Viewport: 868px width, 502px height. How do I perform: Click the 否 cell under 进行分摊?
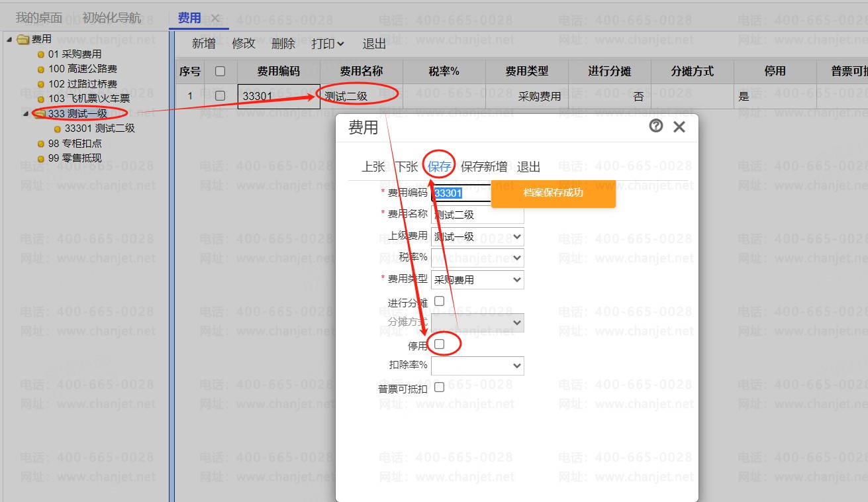tap(610, 96)
